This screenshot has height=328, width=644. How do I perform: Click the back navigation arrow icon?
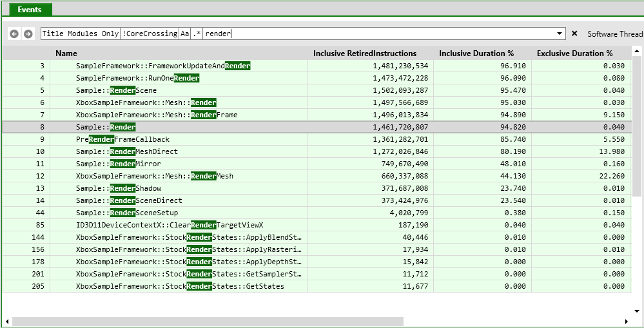14,34
